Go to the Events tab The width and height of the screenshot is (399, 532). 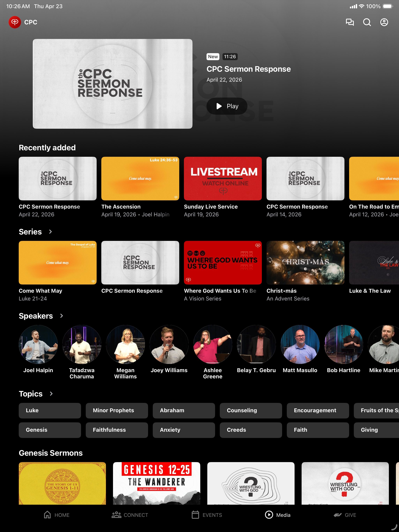pos(207,515)
